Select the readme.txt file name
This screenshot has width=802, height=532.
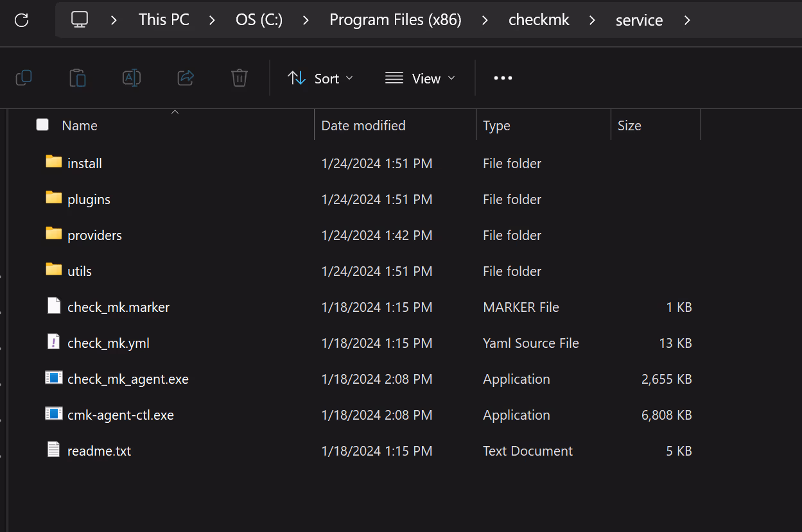[99, 450]
